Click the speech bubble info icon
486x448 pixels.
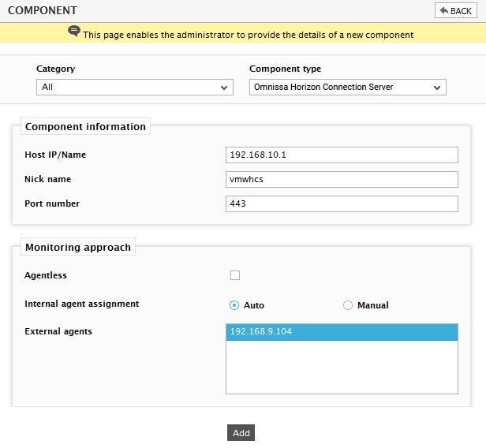pos(74,31)
